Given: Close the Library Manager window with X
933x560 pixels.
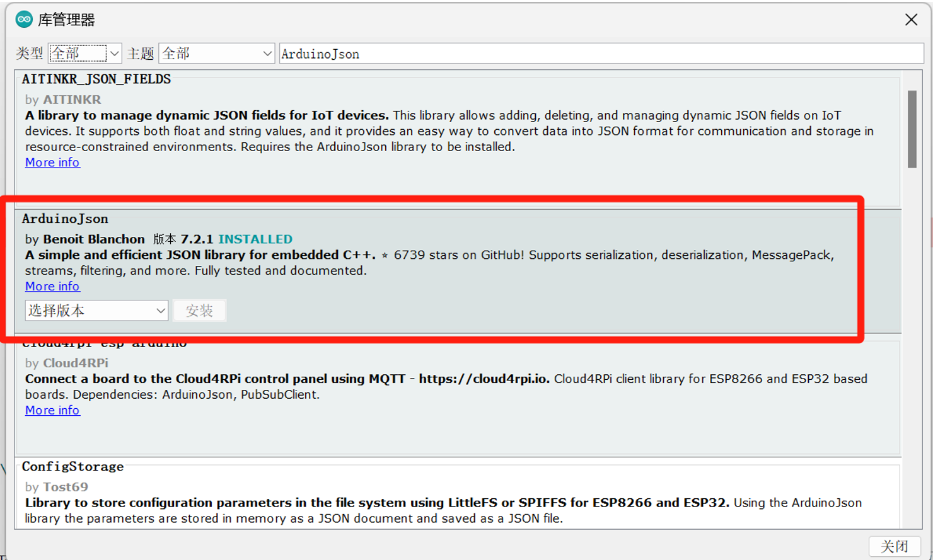Looking at the screenshot, I should [x=911, y=20].
